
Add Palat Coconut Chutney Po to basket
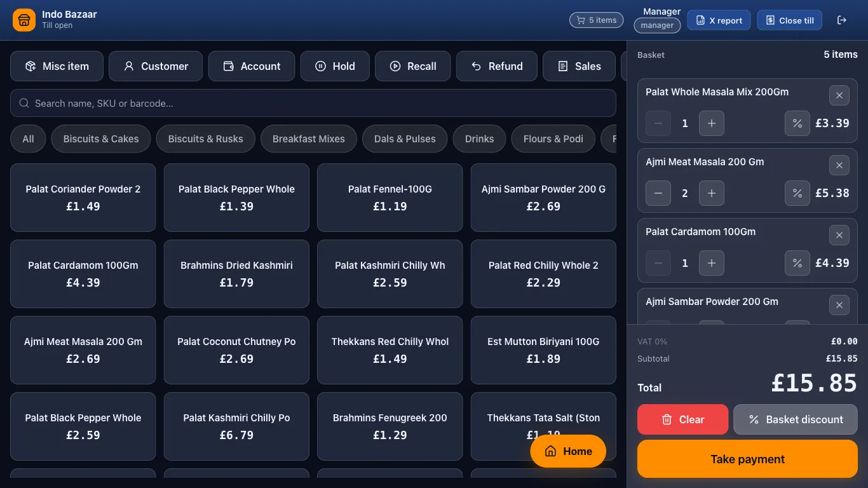pos(236,350)
